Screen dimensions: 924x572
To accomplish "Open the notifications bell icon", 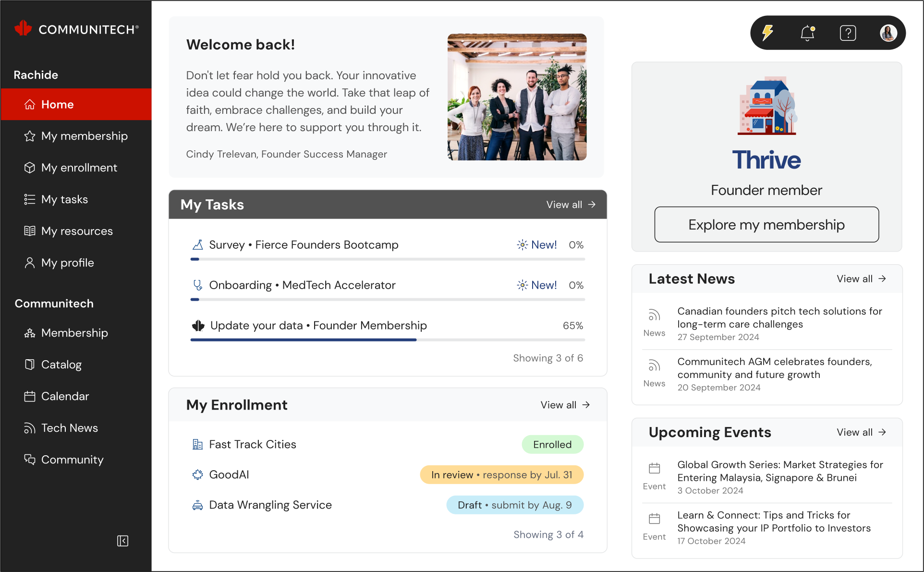I will [808, 33].
